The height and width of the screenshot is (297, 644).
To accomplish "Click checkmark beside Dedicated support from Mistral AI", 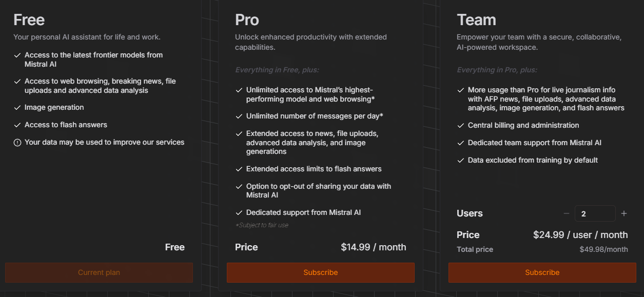I will click(239, 213).
